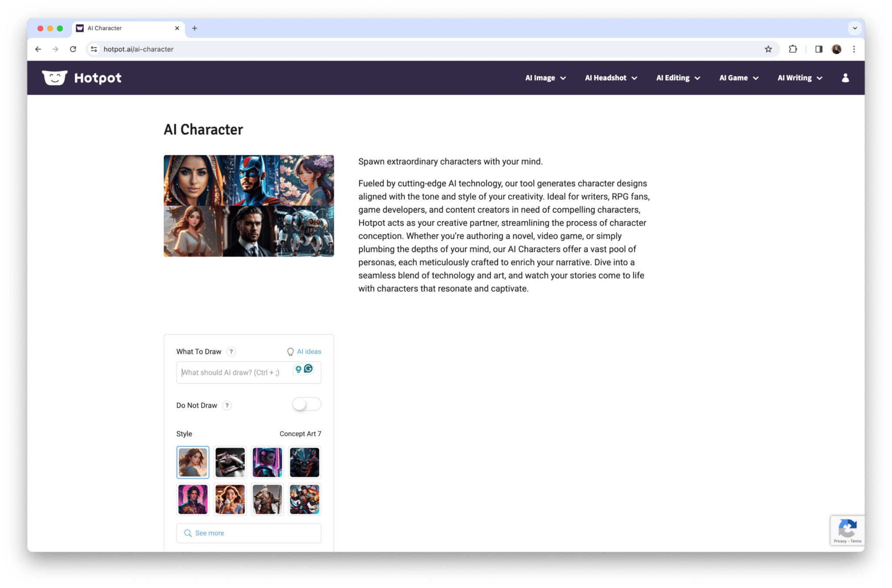Expand the AI Headshot dropdown menu
The image size is (892, 588).
pos(611,78)
